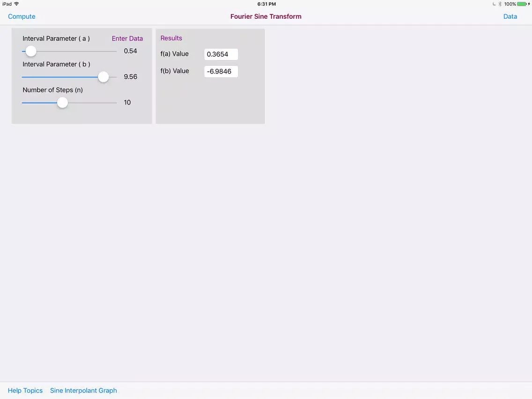The width and height of the screenshot is (532, 399).
Task: Click the f(b) Value label
Action: coord(175,71)
